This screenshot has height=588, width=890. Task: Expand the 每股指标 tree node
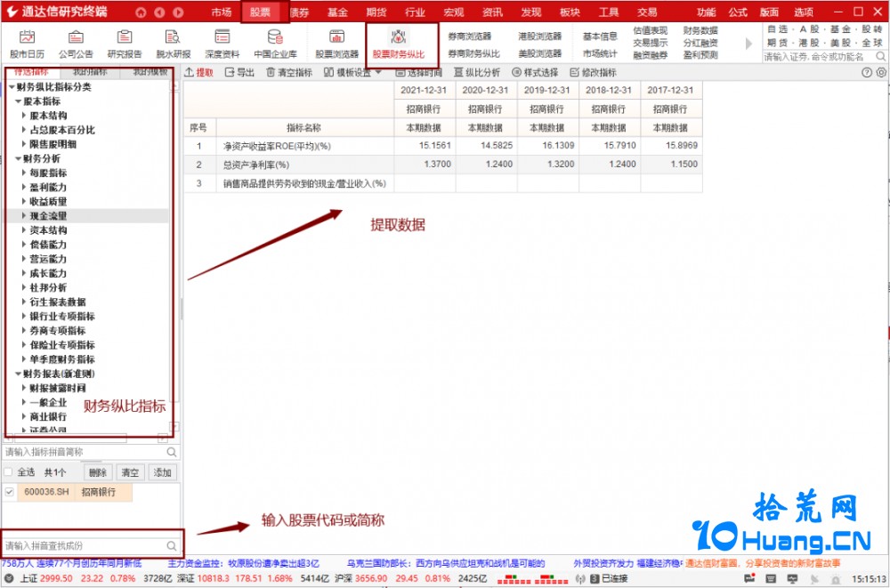24,173
